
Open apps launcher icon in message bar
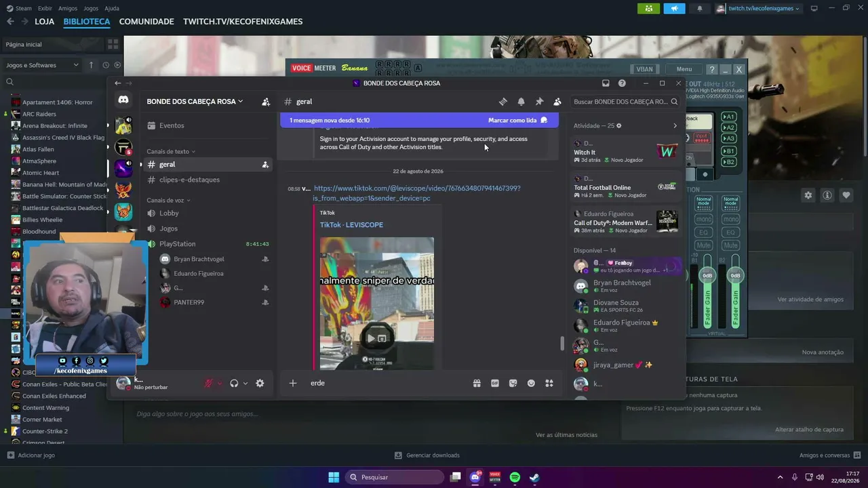pyautogui.click(x=549, y=383)
